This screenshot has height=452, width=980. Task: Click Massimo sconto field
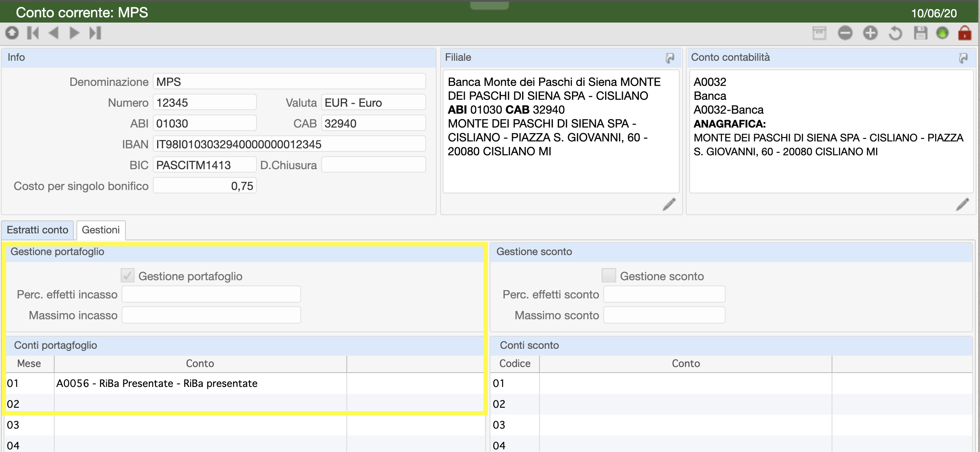coord(664,315)
